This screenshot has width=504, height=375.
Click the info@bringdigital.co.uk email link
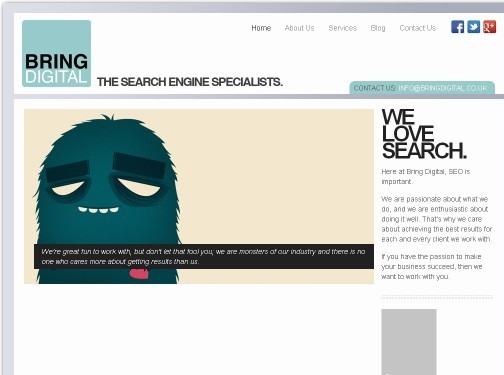point(443,88)
